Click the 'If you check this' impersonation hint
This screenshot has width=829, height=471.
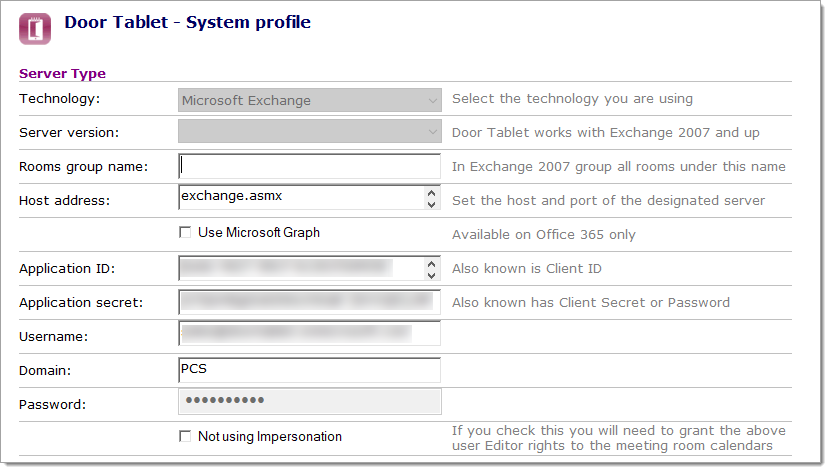click(x=619, y=438)
